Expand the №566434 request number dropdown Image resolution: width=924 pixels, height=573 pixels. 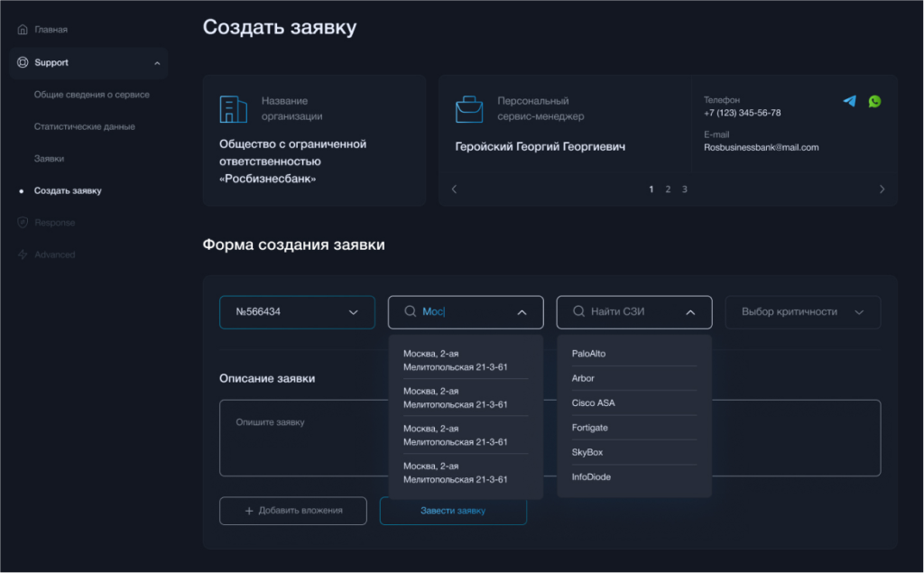click(354, 311)
